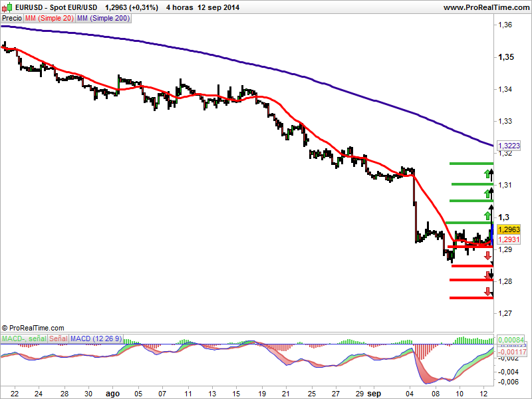This screenshot has height=399, width=532.
Task: Click the top green resistance line
Action: tap(471, 164)
